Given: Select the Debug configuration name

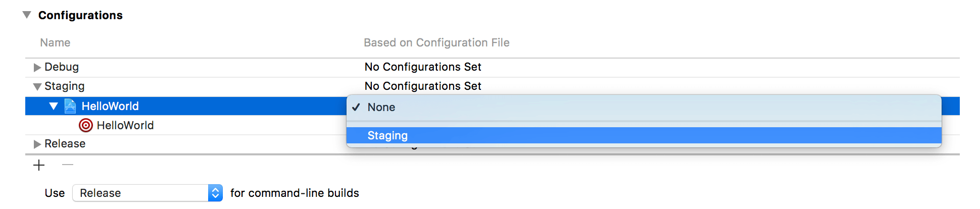Looking at the screenshot, I should [x=62, y=67].
